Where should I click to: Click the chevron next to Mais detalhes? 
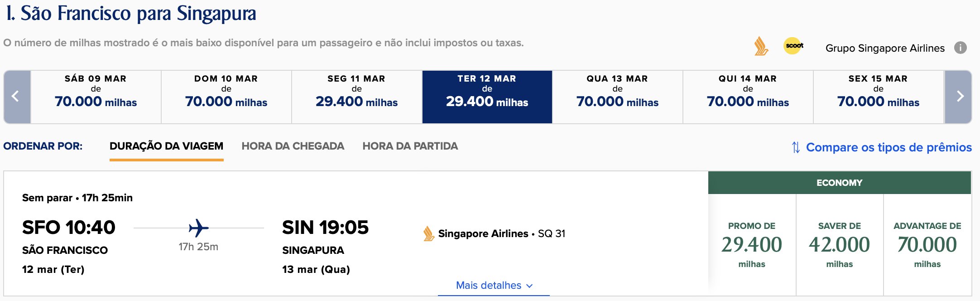[x=529, y=286]
